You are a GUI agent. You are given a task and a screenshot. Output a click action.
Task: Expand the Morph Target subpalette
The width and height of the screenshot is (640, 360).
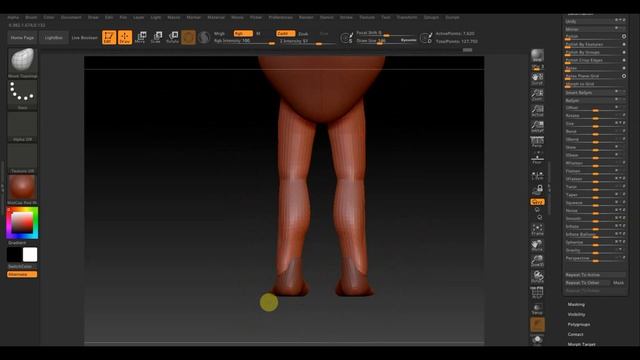(581, 344)
